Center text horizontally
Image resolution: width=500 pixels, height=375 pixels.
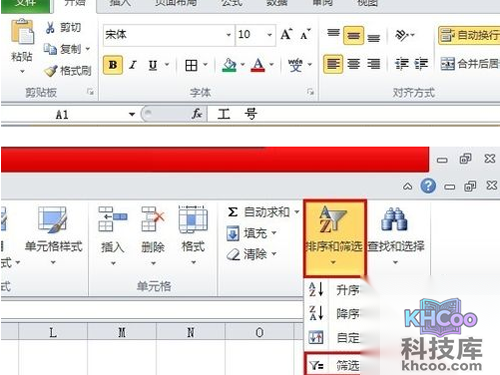353,64
